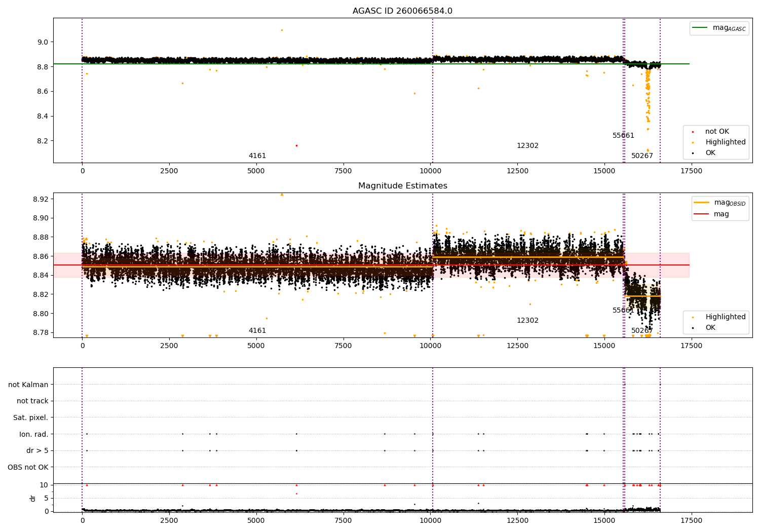The image size is (760, 532).
Task: Click the 17500 x-axis tick in top plot
Action: point(691,171)
